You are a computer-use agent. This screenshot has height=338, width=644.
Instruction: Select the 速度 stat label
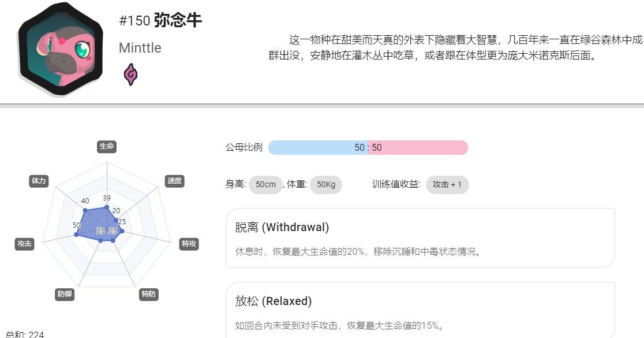click(174, 181)
